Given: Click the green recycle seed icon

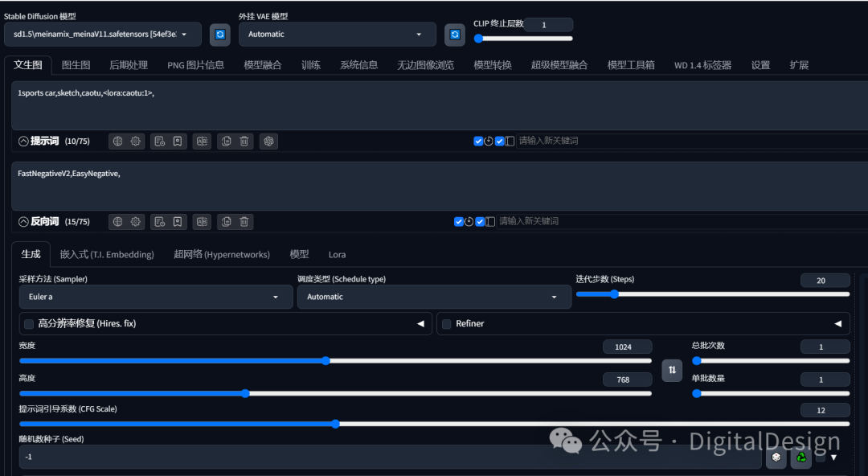Looking at the screenshot, I should 801,458.
